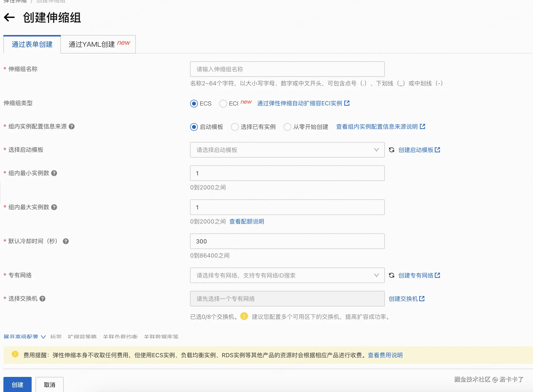Screen dimensions: 533x392
Task: Click help icon next to 选择交换机
Action: 43,299
